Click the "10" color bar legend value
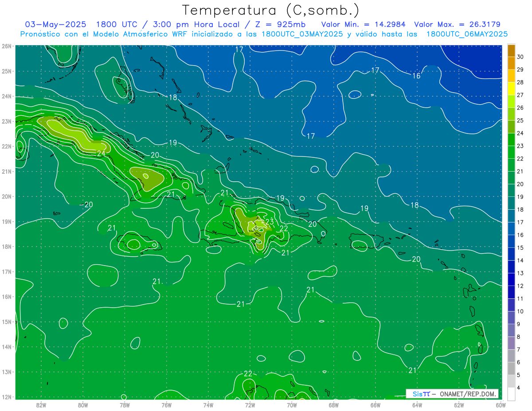532x411 pixels. (520, 311)
